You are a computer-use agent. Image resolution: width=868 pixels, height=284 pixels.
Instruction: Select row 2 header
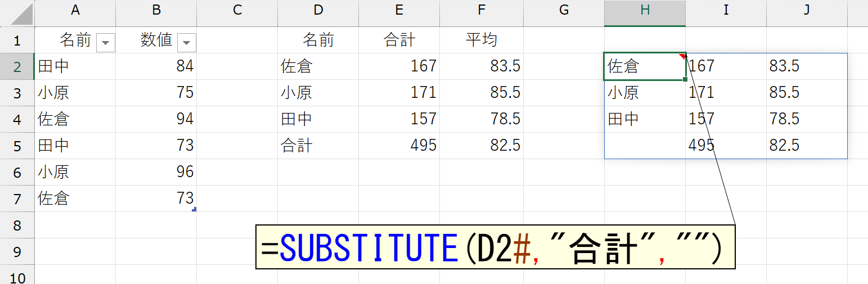pyautogui.click(x=17, y=66)
